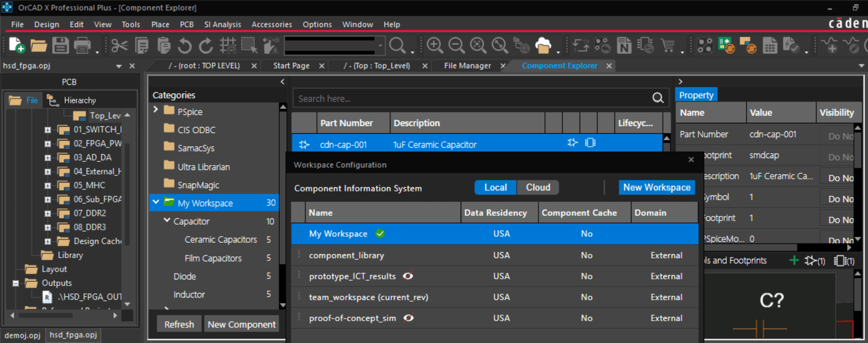
Task: Open the hsd_fpga.opj panel dropdown arrow
Action: click(119, 66)
